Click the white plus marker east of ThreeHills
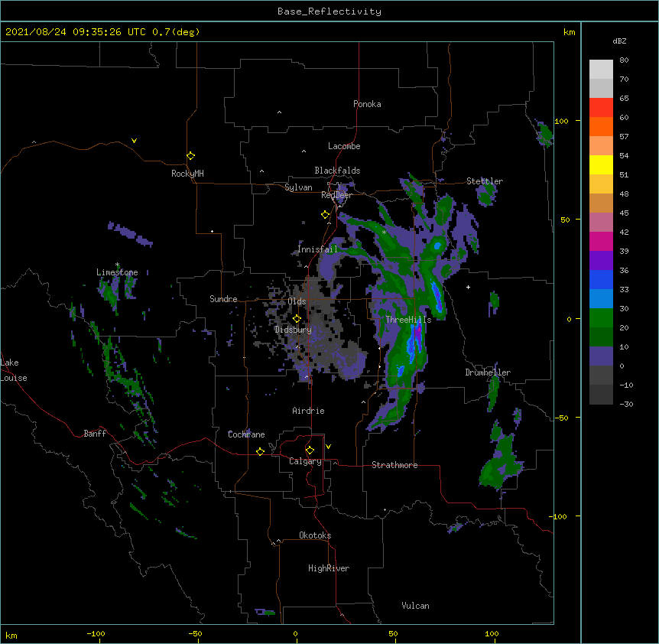The width and height of the screenshot is (659, 644). (x=468, y=287)
